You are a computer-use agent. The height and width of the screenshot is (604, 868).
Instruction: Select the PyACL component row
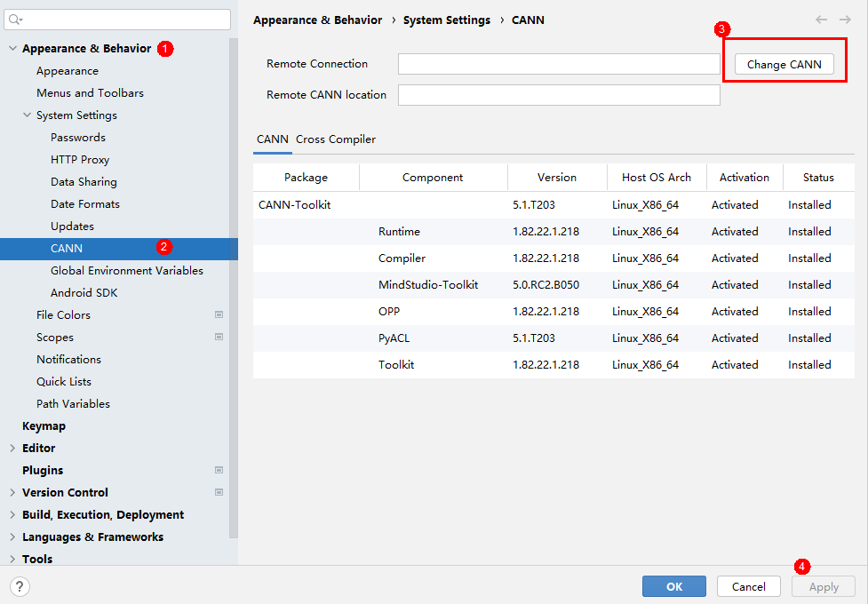pyautogui.click(x=553, y=338)
